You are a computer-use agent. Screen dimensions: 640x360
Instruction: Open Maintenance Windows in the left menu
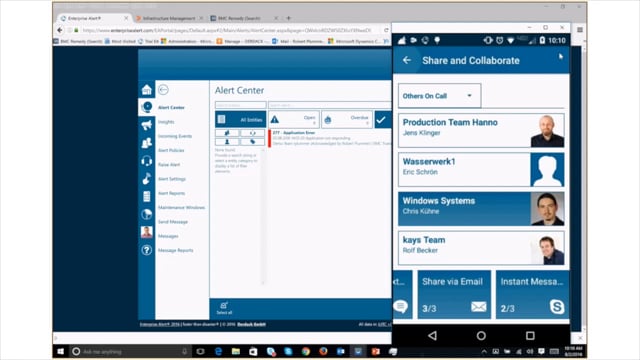pyautogui.click(x=182, y=207)
